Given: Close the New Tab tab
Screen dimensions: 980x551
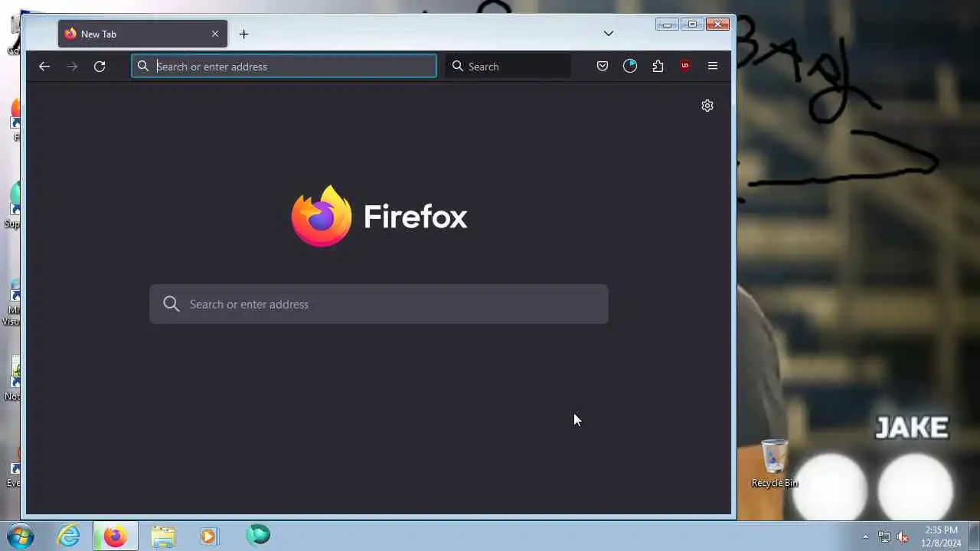Looking at the screenshot, I should (x=215, y=34).
